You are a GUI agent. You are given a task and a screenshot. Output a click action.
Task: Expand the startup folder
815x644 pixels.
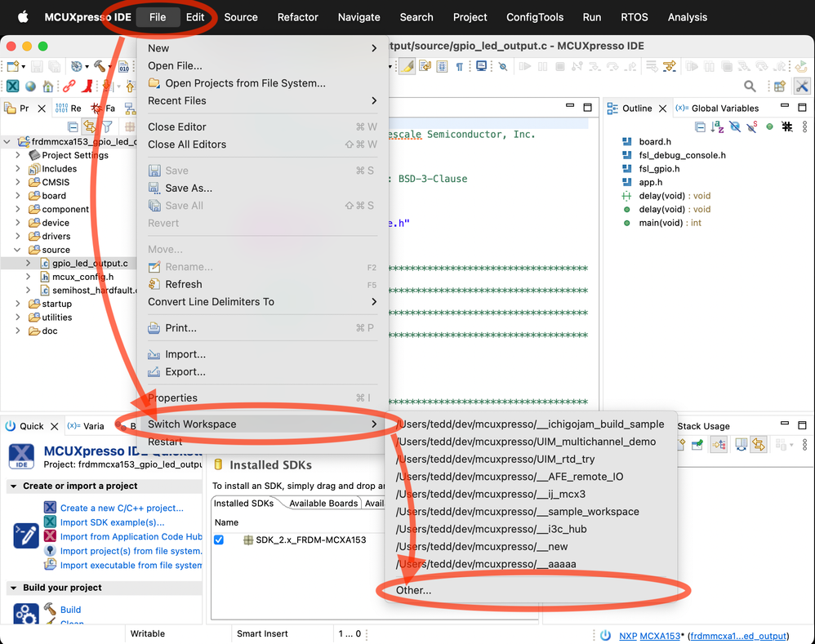18,304
